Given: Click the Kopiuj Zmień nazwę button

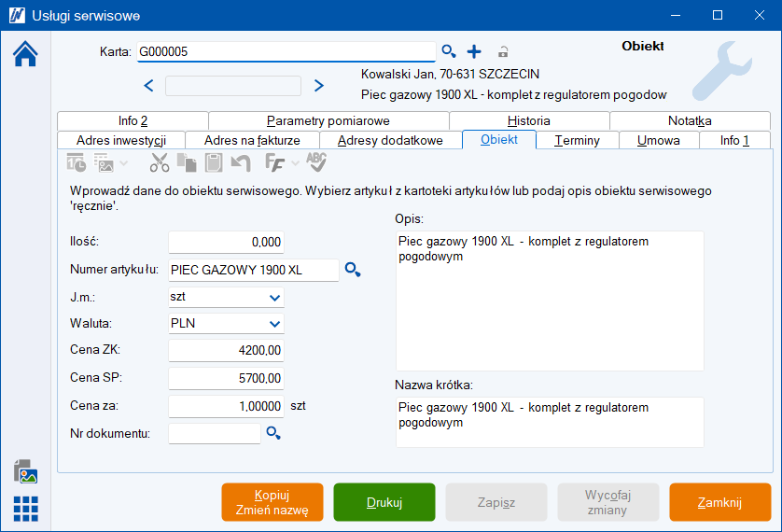Looking at the screenshot, I should click(x=272, y=502).
